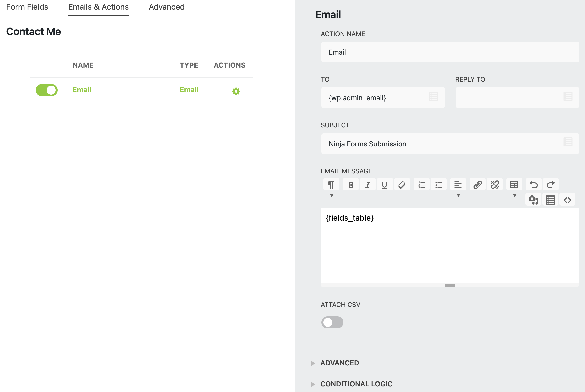This screenshot has width=585, height=392.
Task: Expand the Advanced section
Action: click(x=339, y=363)
